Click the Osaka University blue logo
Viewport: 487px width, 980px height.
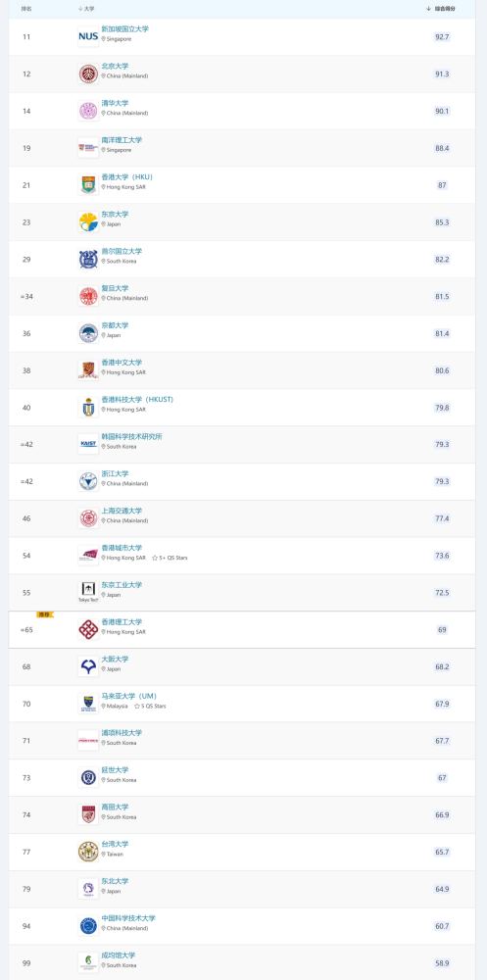click(88, 666)
